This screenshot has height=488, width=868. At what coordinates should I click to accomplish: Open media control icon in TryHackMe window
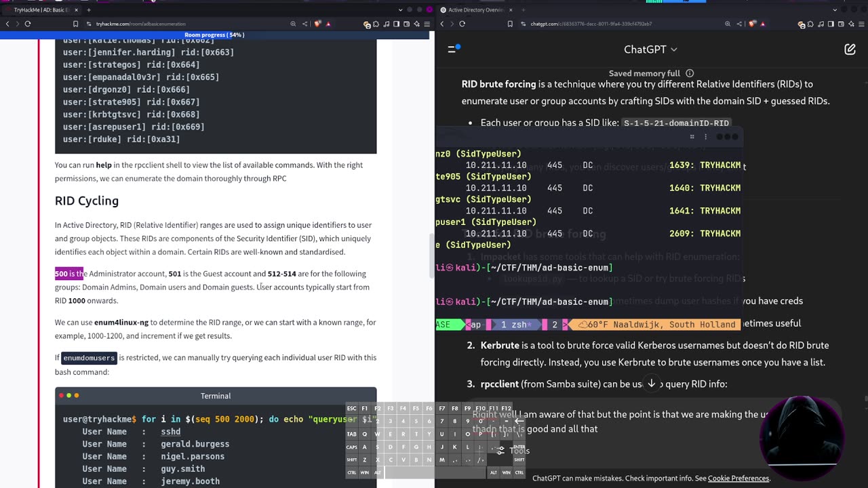[387, 24]
